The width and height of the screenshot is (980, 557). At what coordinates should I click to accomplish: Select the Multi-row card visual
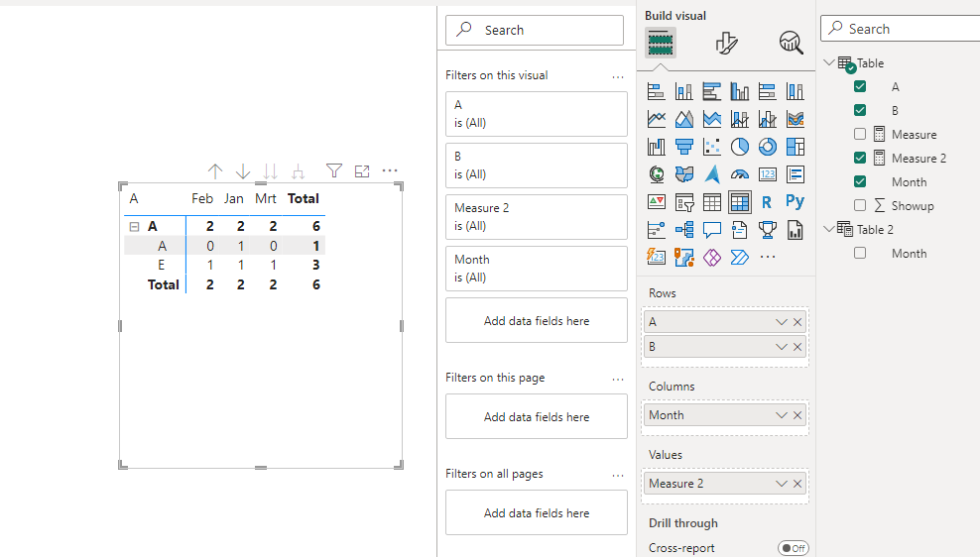(796, 174)
